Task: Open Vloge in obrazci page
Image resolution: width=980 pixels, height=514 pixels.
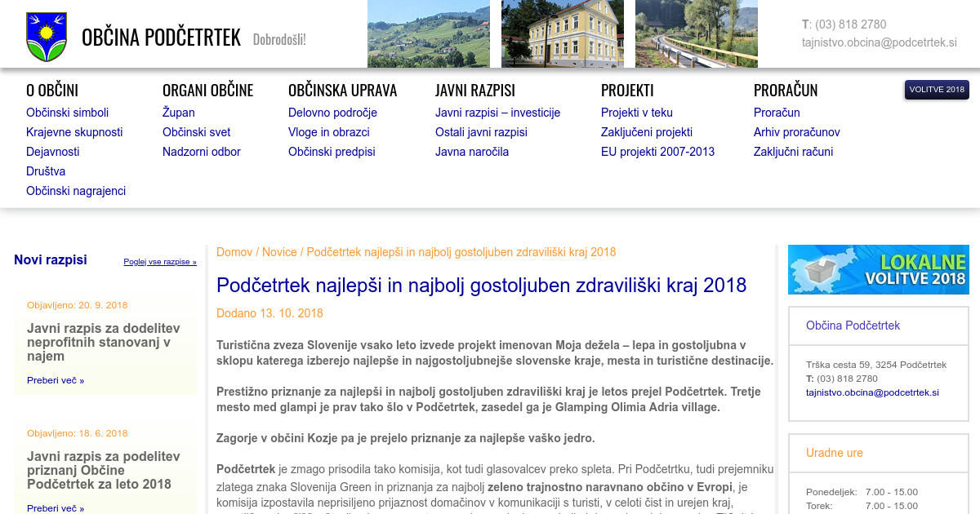Action: point(328,132)
